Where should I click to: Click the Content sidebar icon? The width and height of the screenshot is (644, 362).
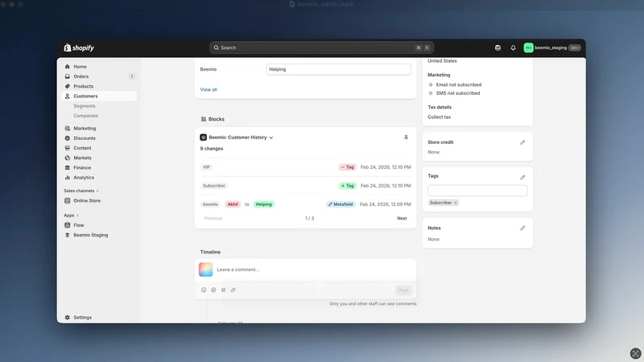68,148
